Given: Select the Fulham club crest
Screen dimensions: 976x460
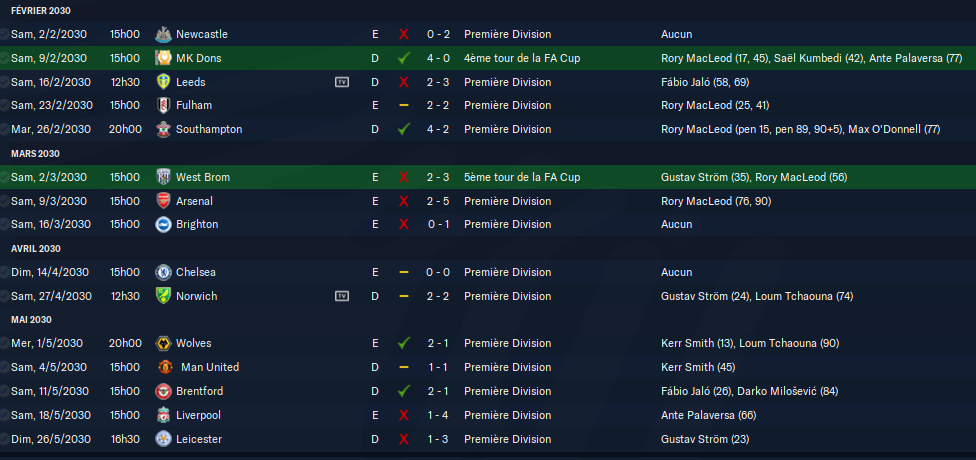Looking at the screenshot, I should point(163,105).
